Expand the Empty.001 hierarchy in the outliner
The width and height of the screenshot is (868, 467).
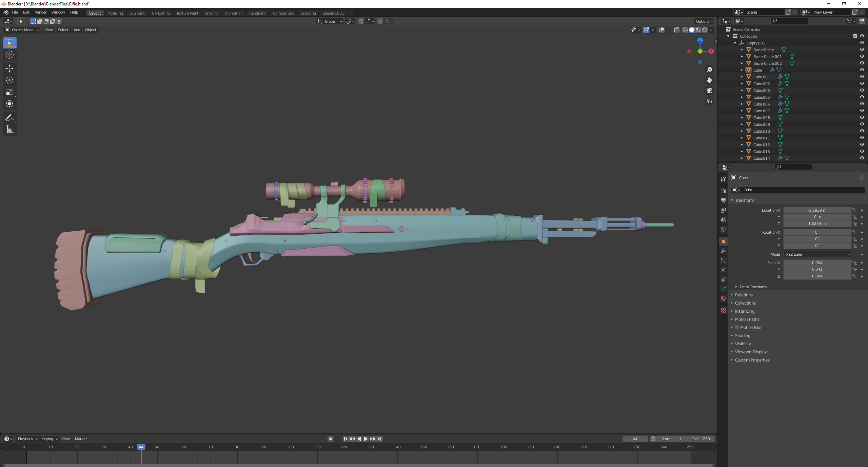(735, 43)
